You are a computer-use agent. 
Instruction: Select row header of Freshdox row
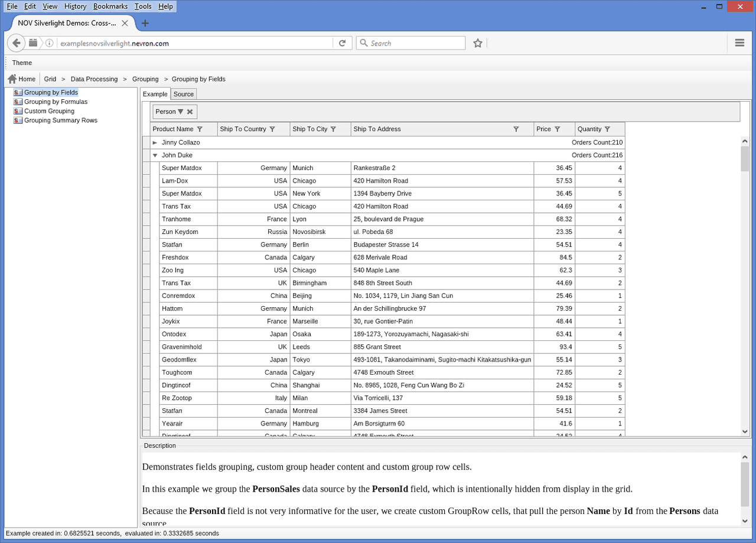coord(146,258)
